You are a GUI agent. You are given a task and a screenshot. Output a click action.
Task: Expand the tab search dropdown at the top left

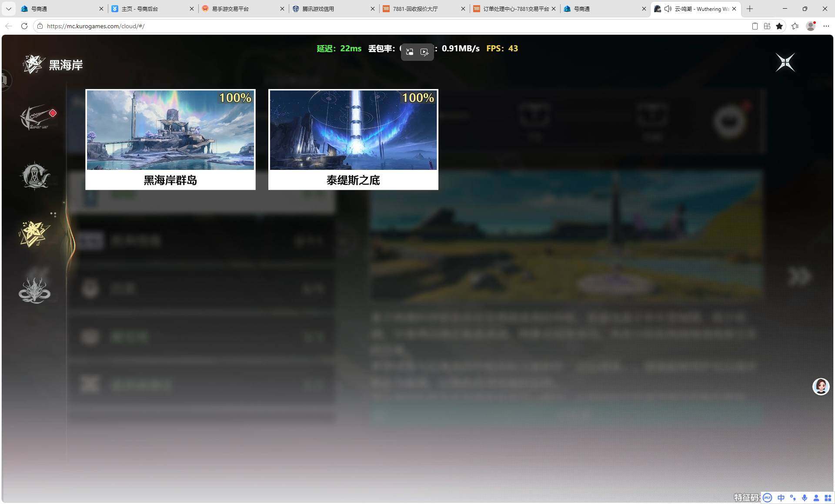tap(8, 9)
